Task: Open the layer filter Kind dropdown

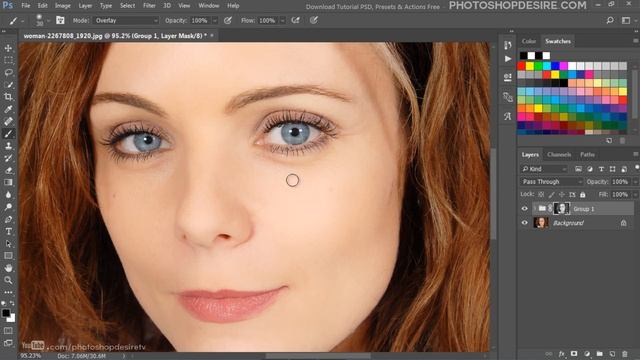Action: [x=544, y=169]
